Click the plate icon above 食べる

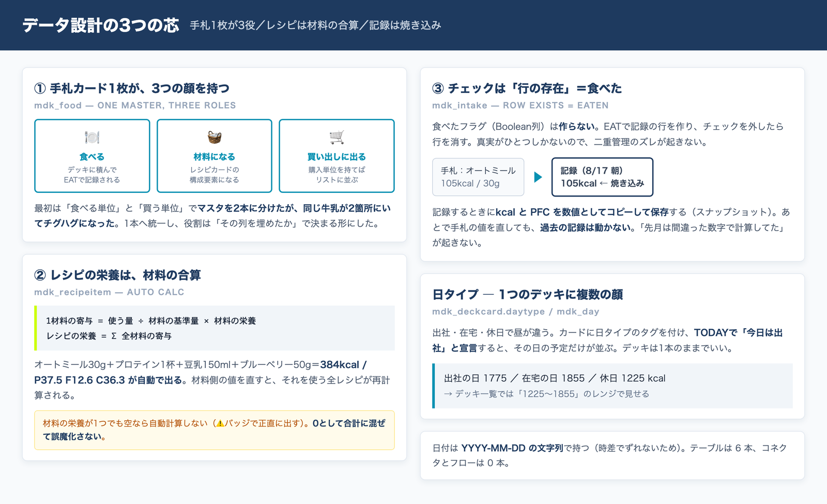click(x=92, y=137)
